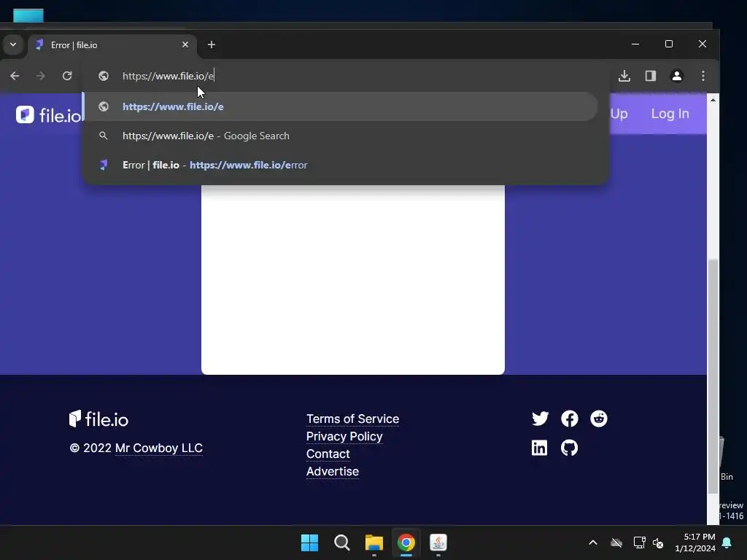Toggle the Chrome side panel icon
This screenshot has width=747, height=560.
(651, 76)
